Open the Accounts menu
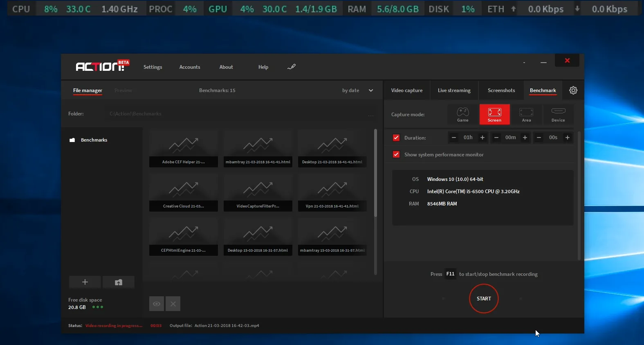Viewport: 644px width, 345px height. click(x=190, y=67)
